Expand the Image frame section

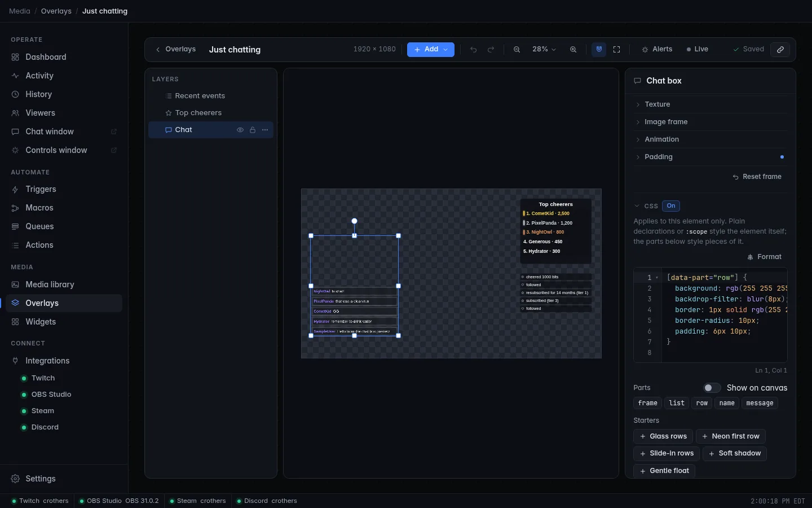point(710,122)
